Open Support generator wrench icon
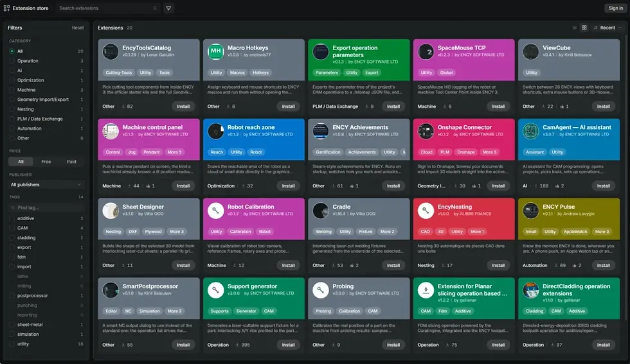The image size is (630, 364). 216,290
